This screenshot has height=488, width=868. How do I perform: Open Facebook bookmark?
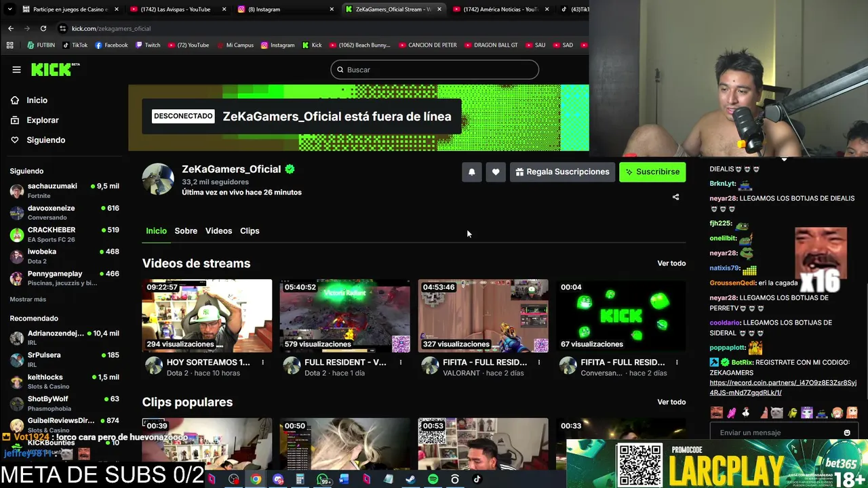[111, 45]
